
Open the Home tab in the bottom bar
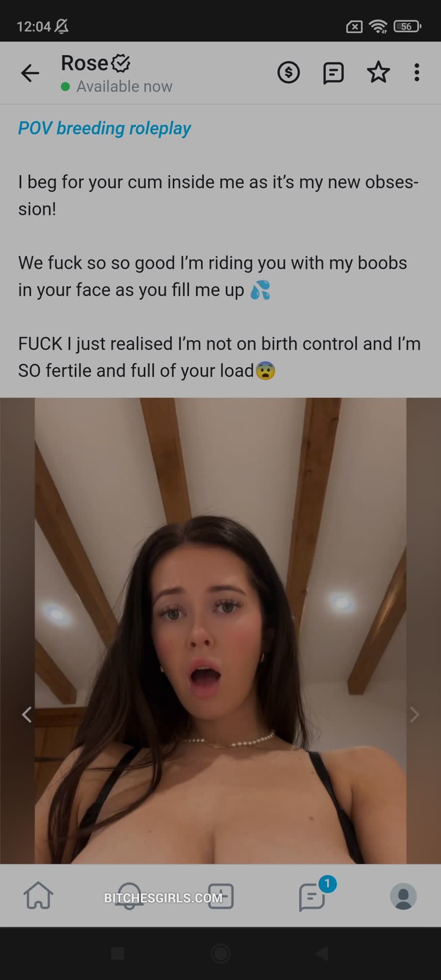38,895
